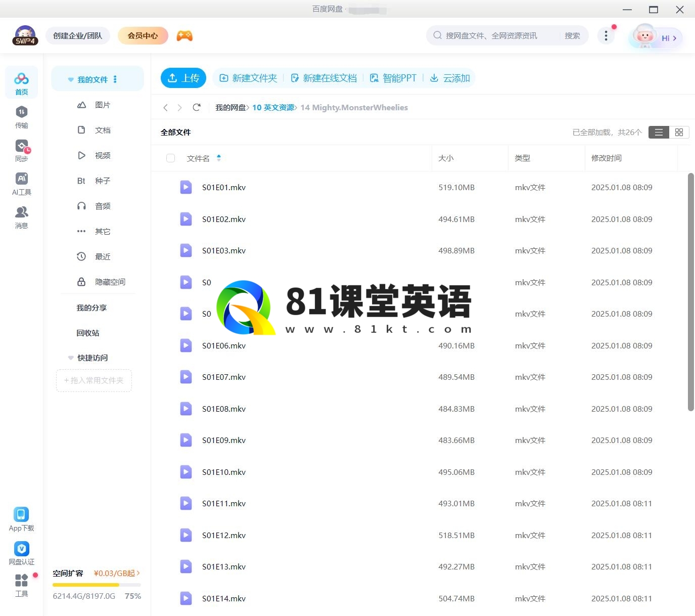Click the video icon of S01E06.mkv
The image size is (695, 616).
[186, 345]
